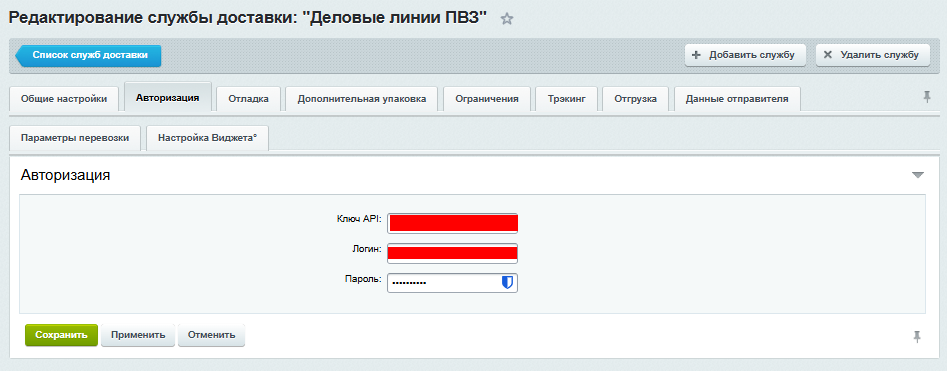
Task: Click Удалить службу button
Action: pyautogui.click(x=873, y=55)
